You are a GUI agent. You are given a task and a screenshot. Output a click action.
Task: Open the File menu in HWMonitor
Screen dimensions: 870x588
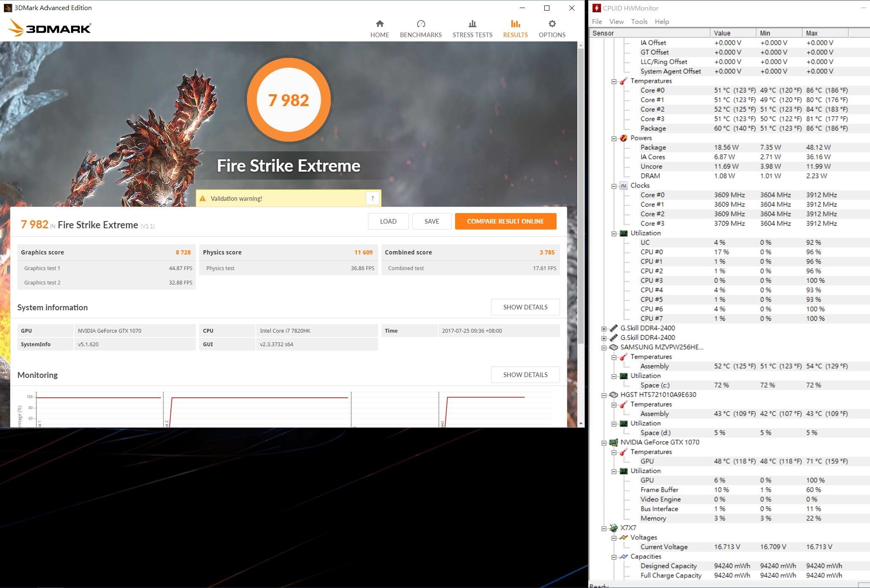coord(597,22)
